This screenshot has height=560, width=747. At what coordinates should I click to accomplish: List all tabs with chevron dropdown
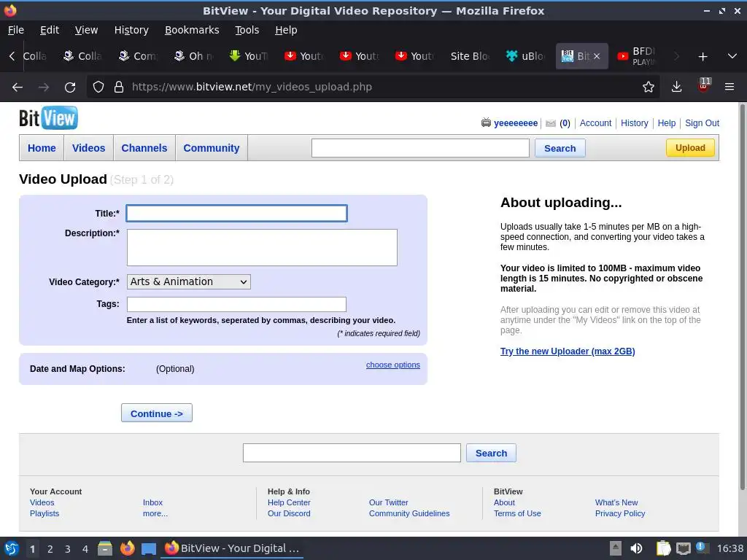pyautogui.click(x=732, y=56)
